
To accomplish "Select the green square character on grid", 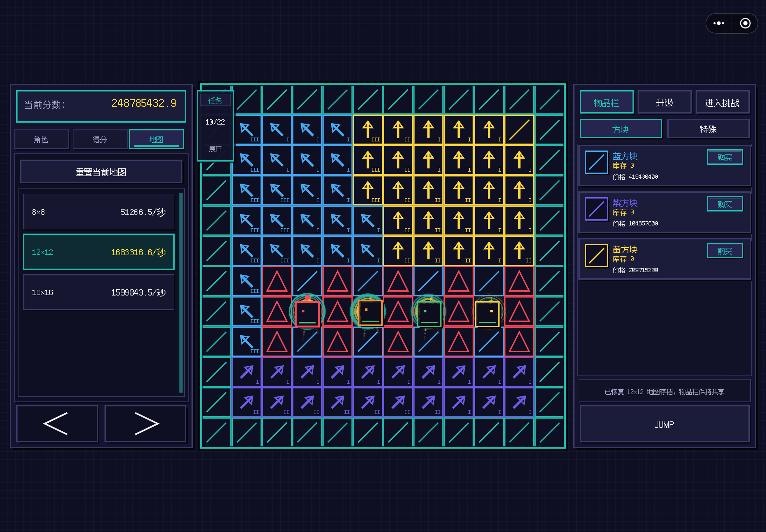I will point(429,314).
